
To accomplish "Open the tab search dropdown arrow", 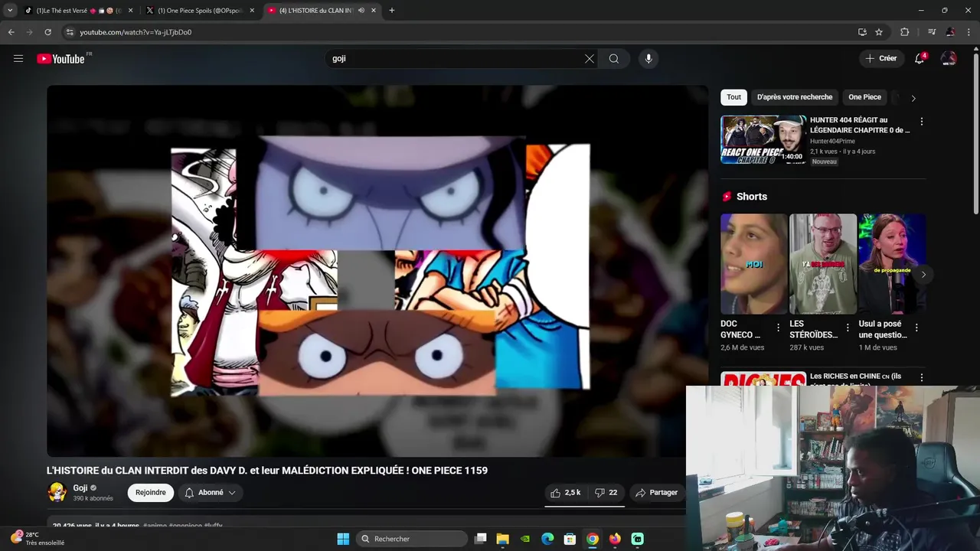I will 10,11.
